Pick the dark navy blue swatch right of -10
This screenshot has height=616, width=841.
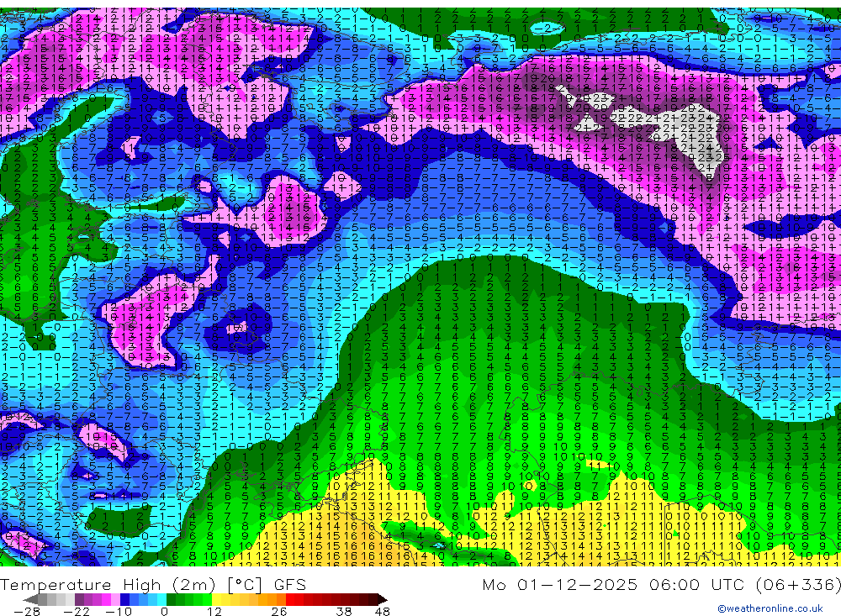click(x=124, y=600)
